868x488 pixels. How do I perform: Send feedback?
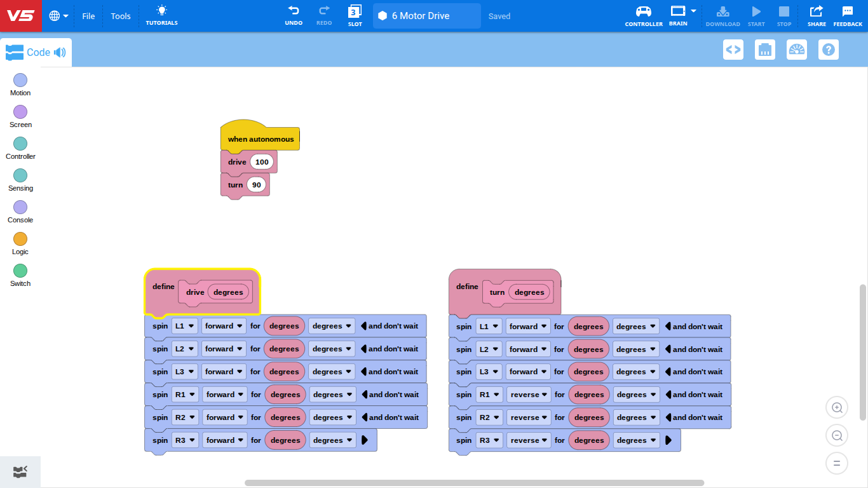pyautogui.click(x=848, y=15)
